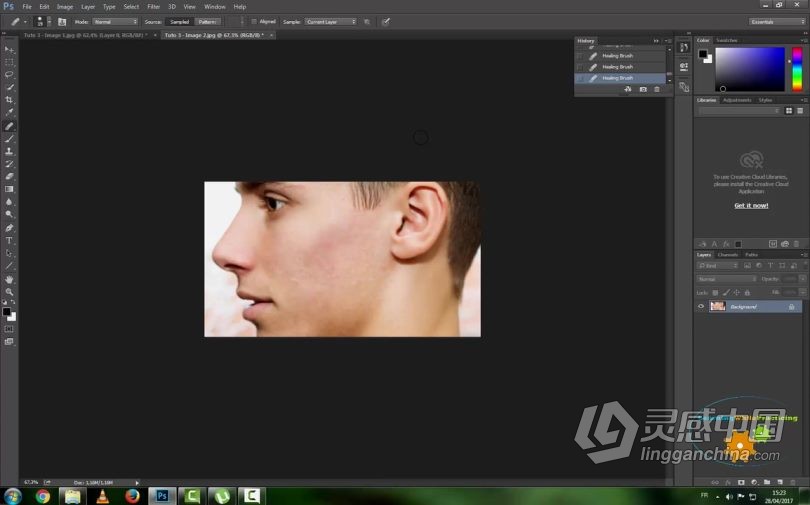This screenshot has height=505, width=810.
Task: Select the Clone Stamp tool
Action: pos(9,151)
